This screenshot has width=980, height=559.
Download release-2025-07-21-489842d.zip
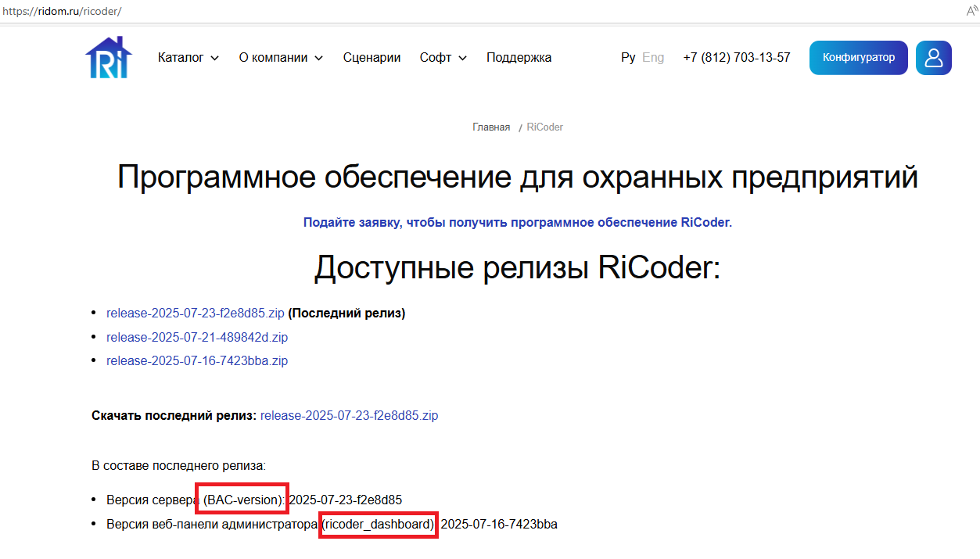coord(197,338)
